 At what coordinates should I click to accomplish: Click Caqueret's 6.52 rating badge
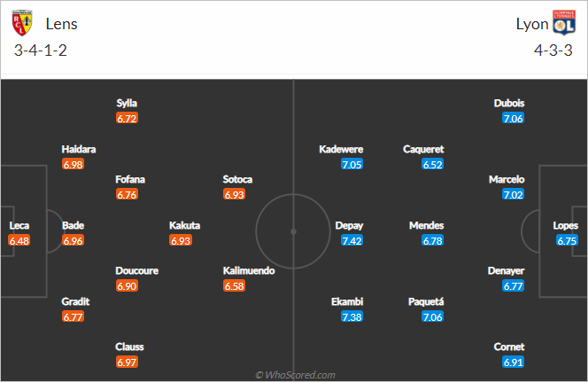click(432, 164)
